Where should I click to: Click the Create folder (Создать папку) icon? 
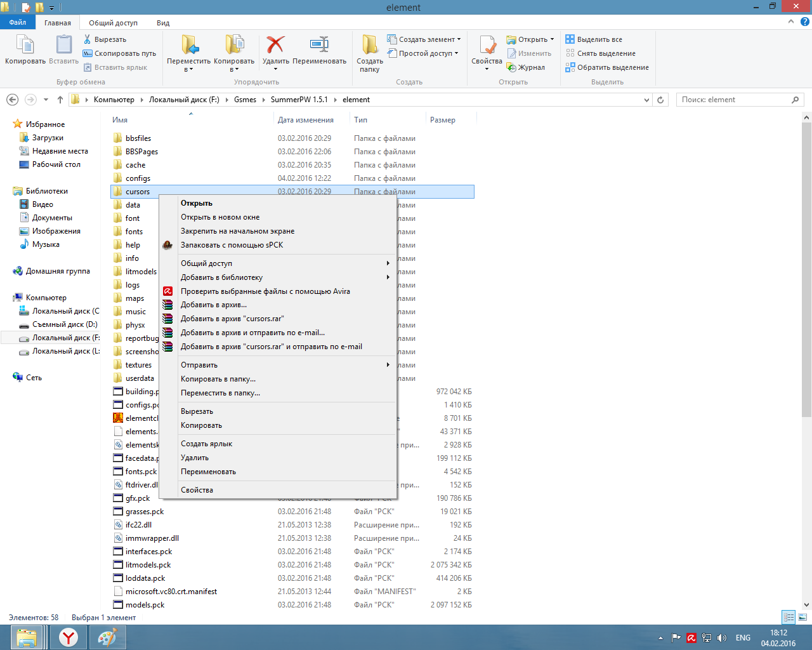(x=370, y=46)
